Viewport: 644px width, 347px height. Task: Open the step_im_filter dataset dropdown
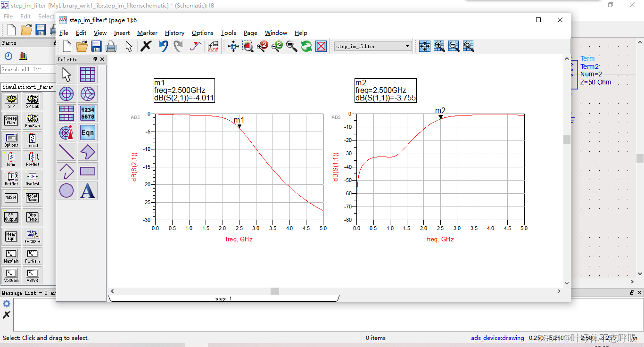(x=407, y=46)
